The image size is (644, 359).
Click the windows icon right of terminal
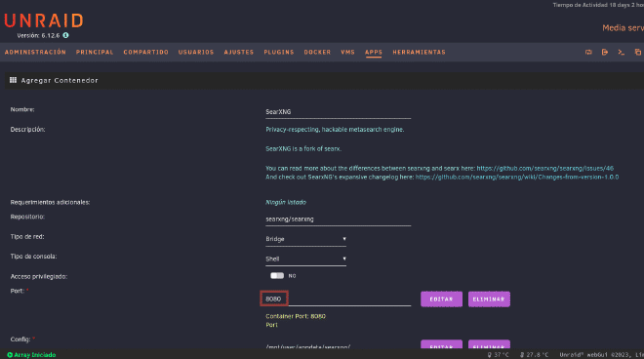[x=637, y=52]
